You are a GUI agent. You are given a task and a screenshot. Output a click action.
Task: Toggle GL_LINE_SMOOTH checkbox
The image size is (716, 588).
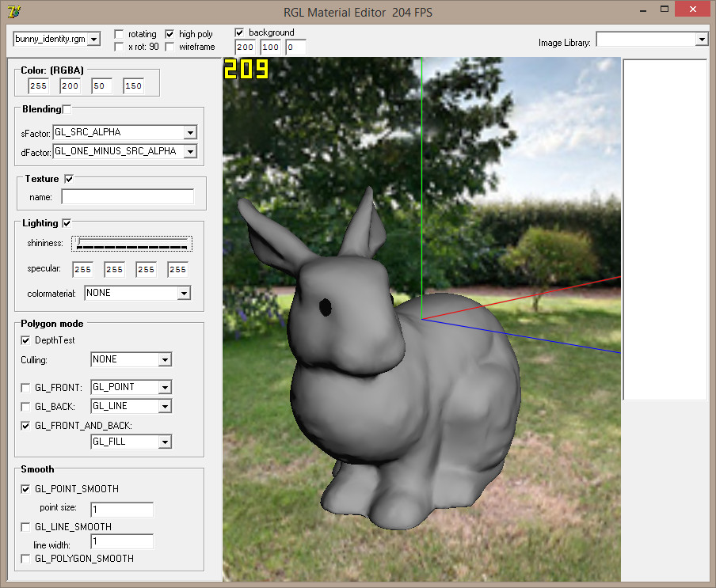click(25, 527)
